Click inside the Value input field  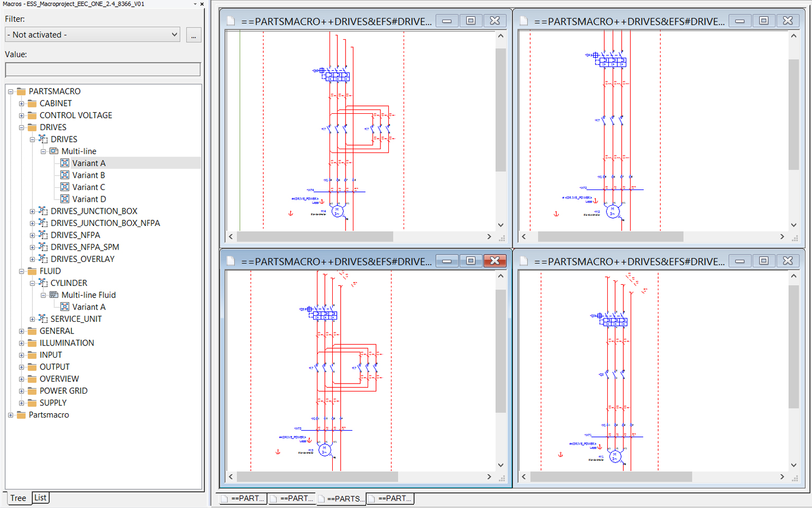point(102,69)
